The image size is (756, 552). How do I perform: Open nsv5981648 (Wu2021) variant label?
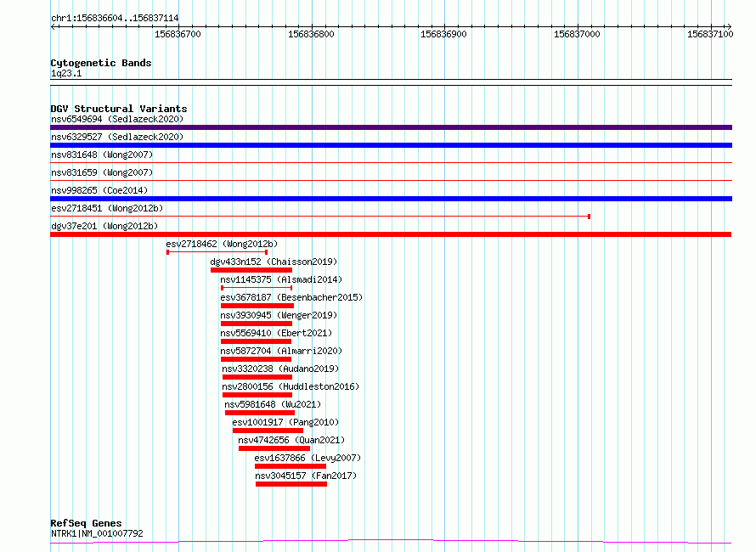coord(273,404)
